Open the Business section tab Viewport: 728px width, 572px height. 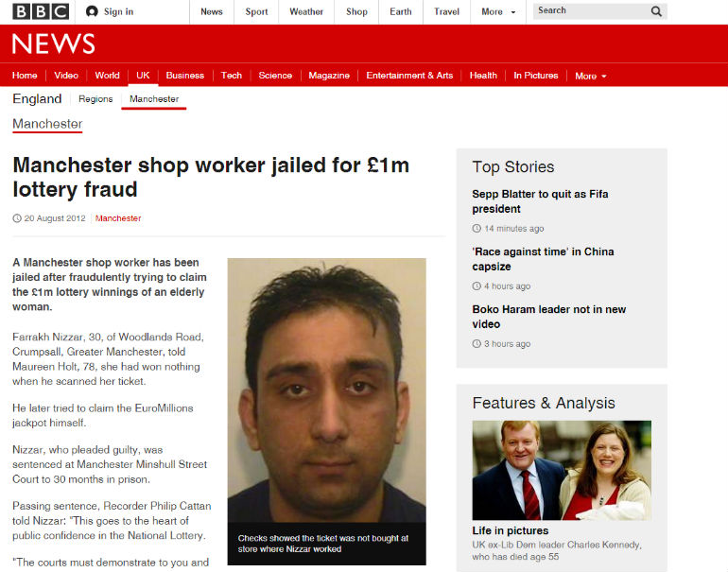coord(184,76)
